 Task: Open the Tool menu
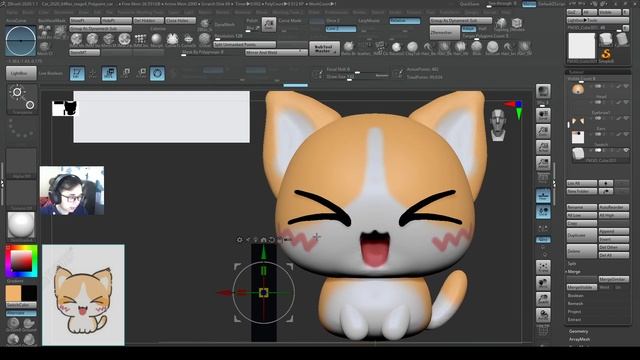(x=431, y=13)
